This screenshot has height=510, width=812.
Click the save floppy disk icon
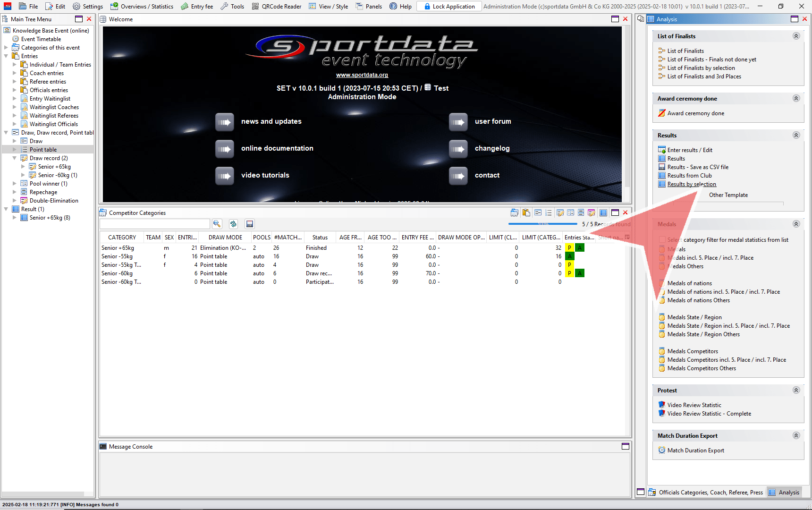250,224
